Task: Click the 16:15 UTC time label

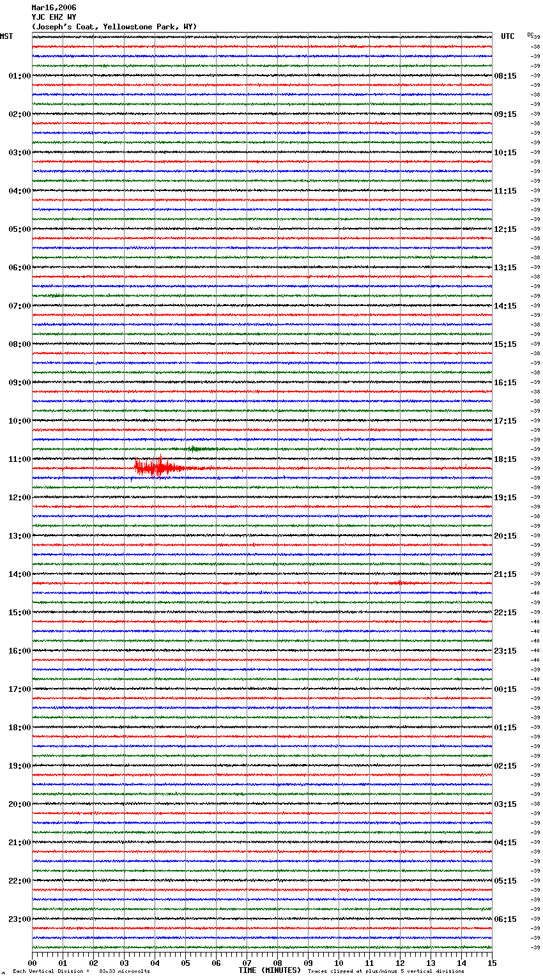Action: point(505,383)
